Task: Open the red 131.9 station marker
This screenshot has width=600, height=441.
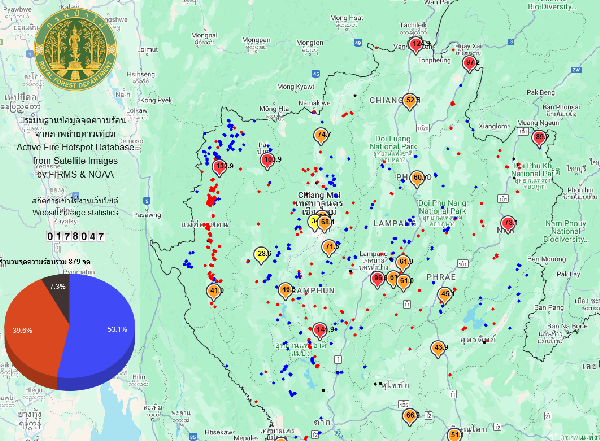Action: coord(221,166)
